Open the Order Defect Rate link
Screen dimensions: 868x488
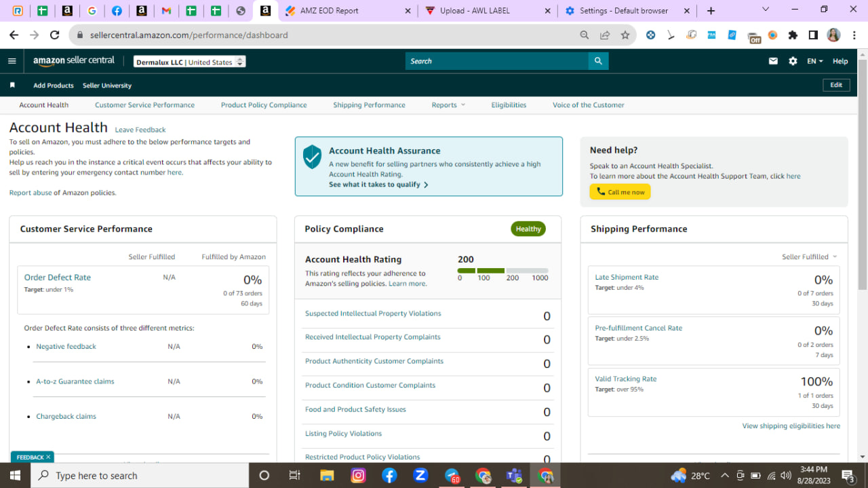58,277
